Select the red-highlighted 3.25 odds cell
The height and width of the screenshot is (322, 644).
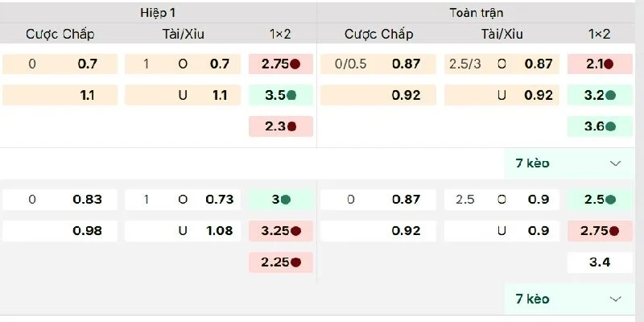click(279, 231)
